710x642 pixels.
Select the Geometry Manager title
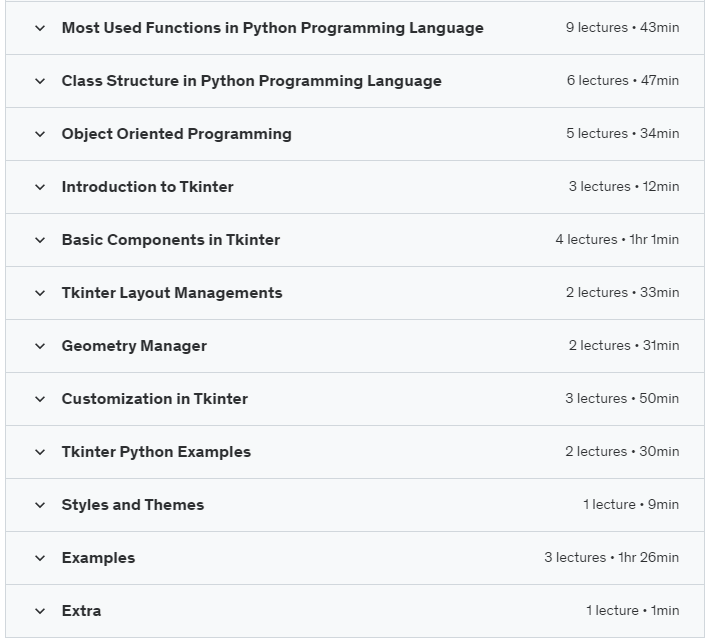(x=134, y=346)
